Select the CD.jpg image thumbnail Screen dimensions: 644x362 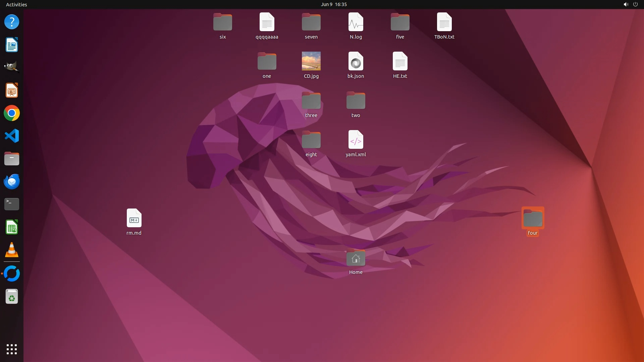click(x=311, y=61)
